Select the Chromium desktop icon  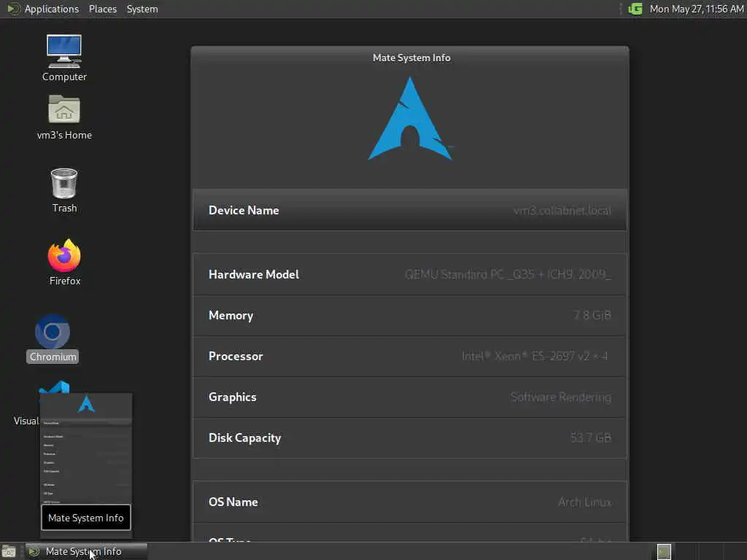click(53, 338)
